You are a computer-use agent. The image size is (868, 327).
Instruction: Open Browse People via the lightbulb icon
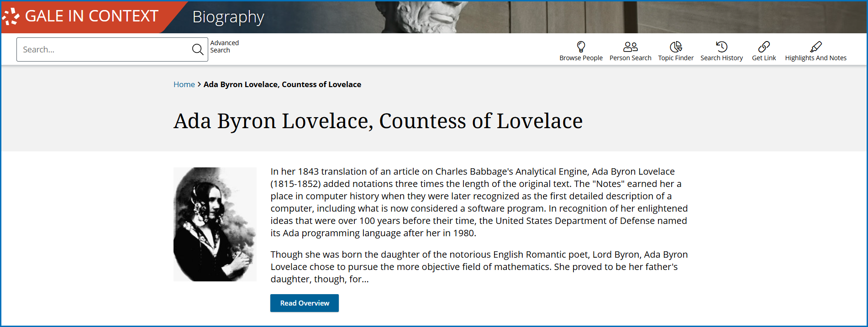581,47
